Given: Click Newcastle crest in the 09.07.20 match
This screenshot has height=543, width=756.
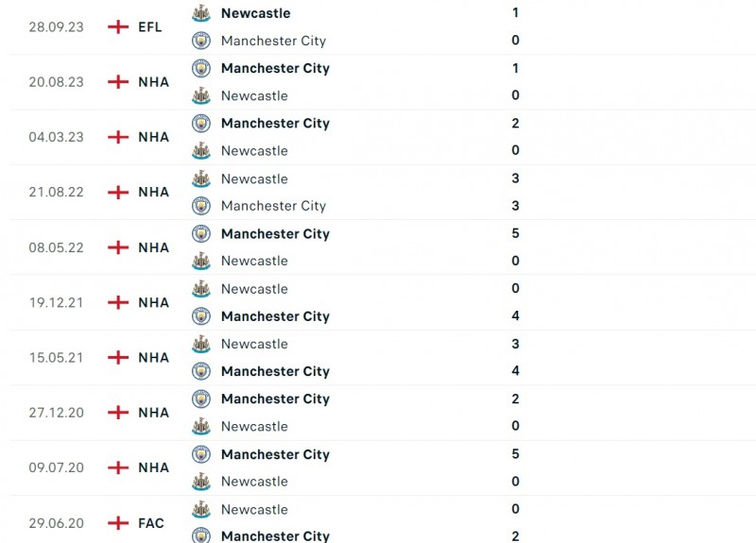Looking at the screenshot, I should [200, 482].
